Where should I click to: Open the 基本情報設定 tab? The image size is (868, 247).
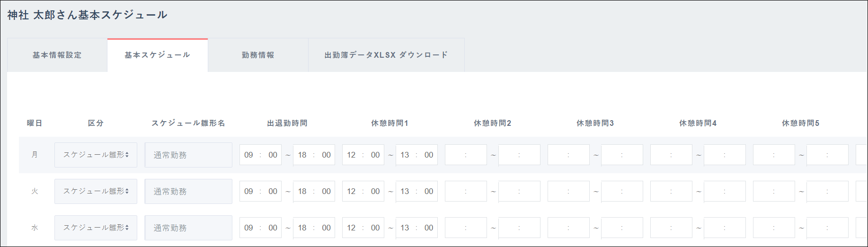pyautogui.click(x=57, y=55)
